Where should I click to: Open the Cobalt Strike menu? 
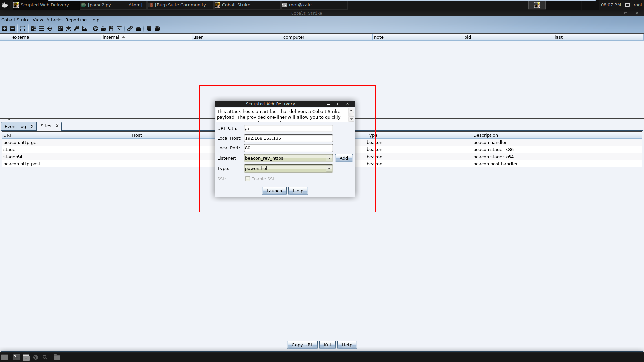(x=15, y=20)
